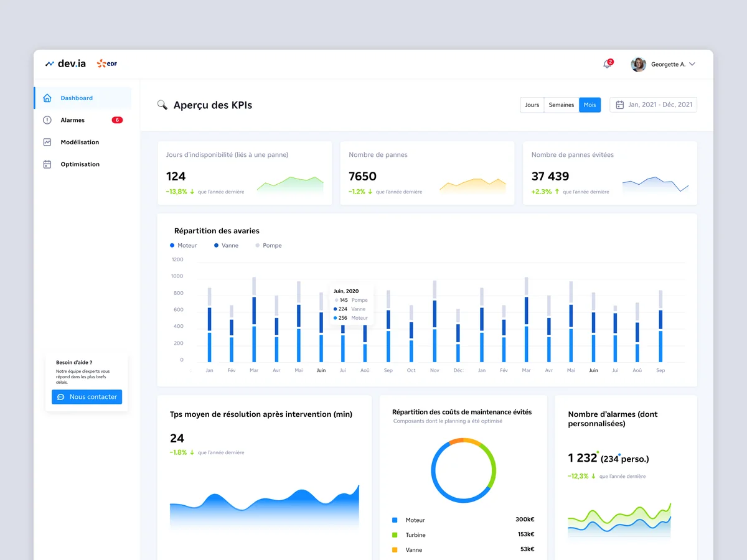
Task: Click the Nous contacter button
Action: coord(87,397)
